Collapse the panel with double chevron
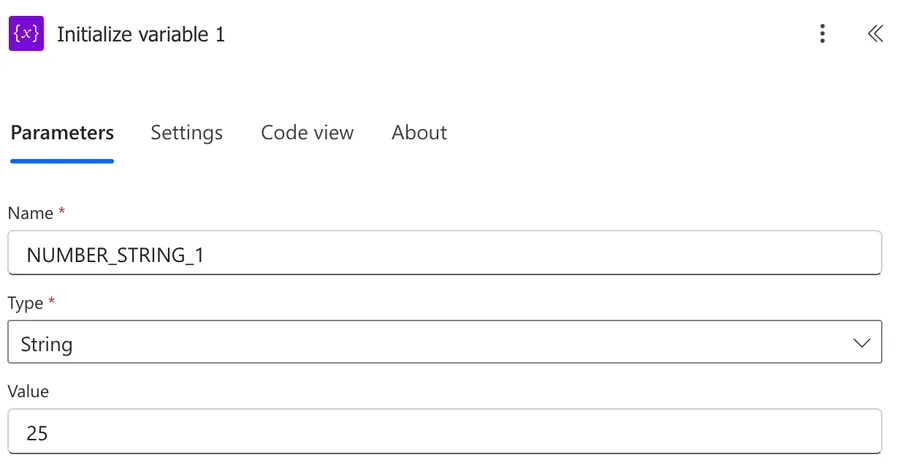Image resolution: width=900 pixels, height=473 pixels. pos(875,34)
